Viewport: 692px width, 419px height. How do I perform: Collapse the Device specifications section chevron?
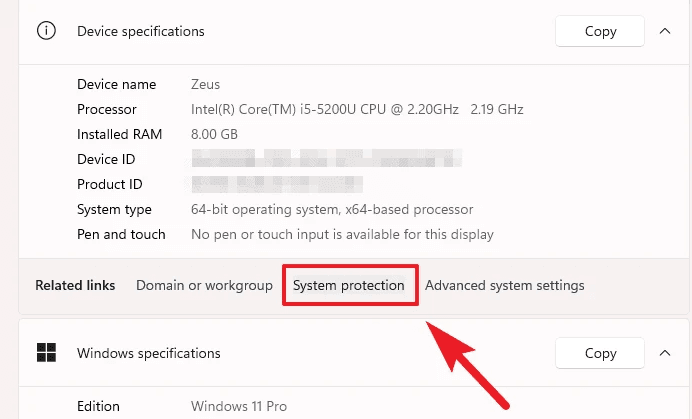tap(665, 31)
